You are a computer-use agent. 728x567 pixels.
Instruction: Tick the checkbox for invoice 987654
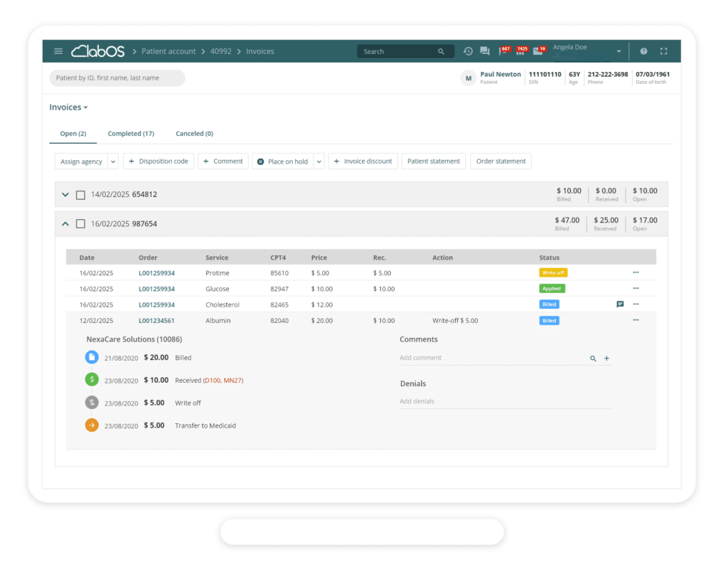[x=80, y=223]
